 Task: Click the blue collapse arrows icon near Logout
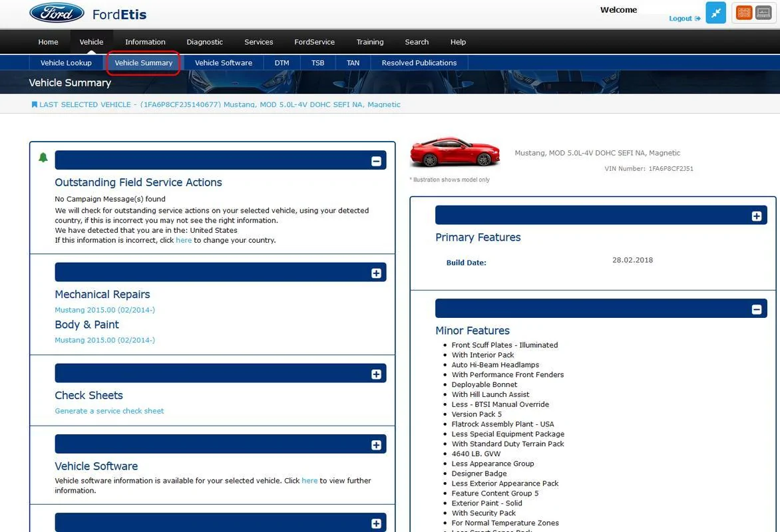(x=716, y=13)
